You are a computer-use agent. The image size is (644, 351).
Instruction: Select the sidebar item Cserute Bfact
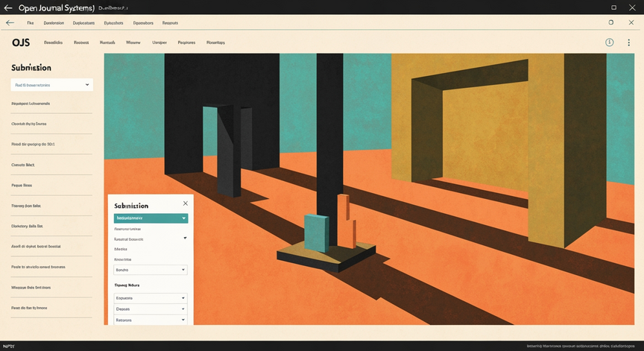pos(23,165)
